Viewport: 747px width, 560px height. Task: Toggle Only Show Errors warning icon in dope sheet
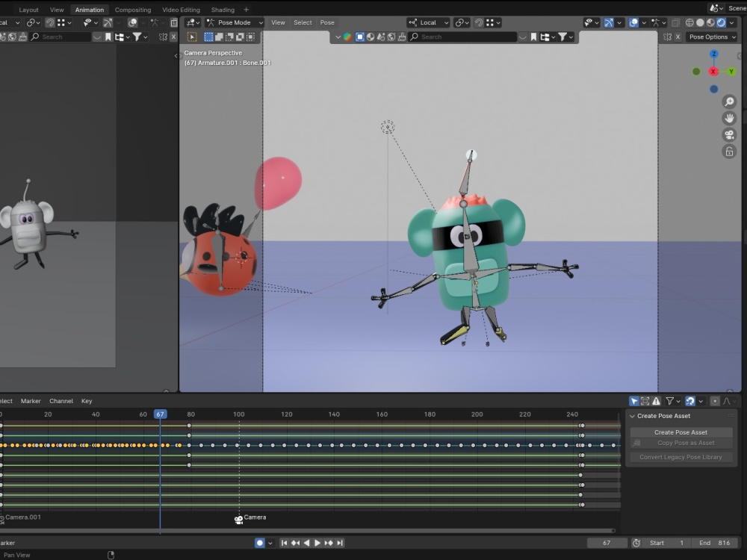[656, 401]
